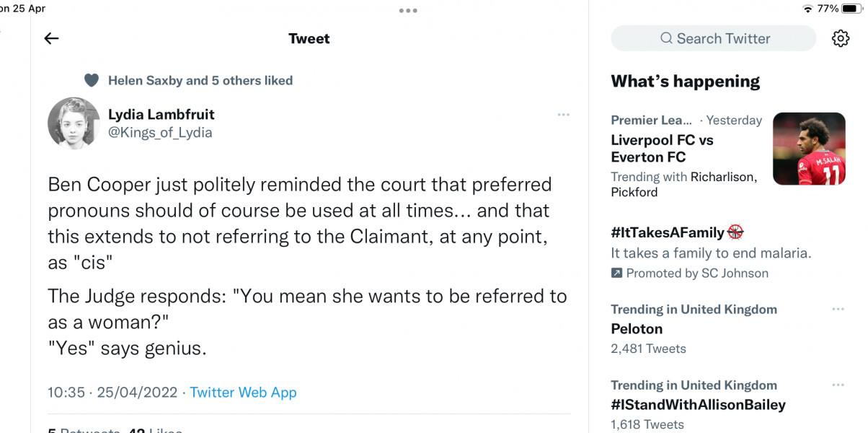Tap the Search Twitter input field

pyautogui.click(x=713, y=38)
